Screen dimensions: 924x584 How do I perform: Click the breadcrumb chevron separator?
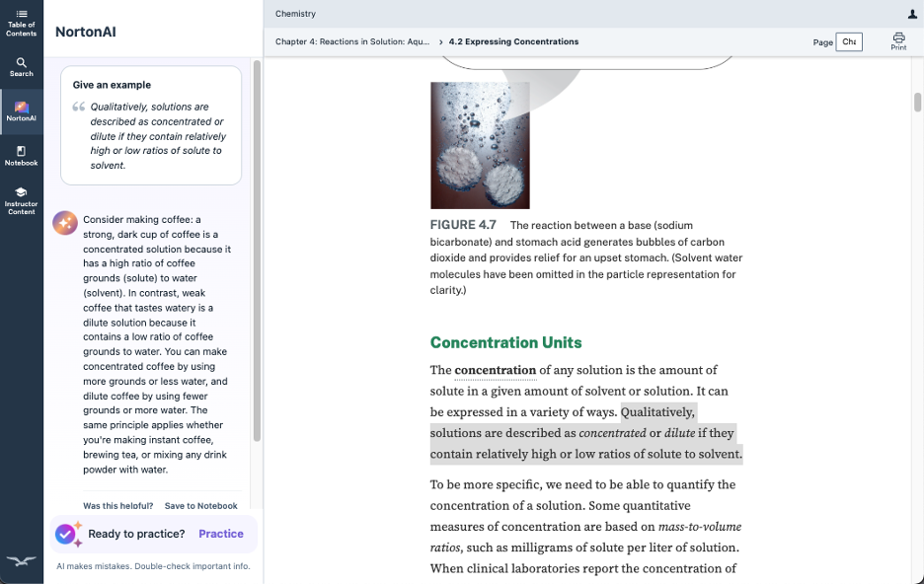point(440,41)
